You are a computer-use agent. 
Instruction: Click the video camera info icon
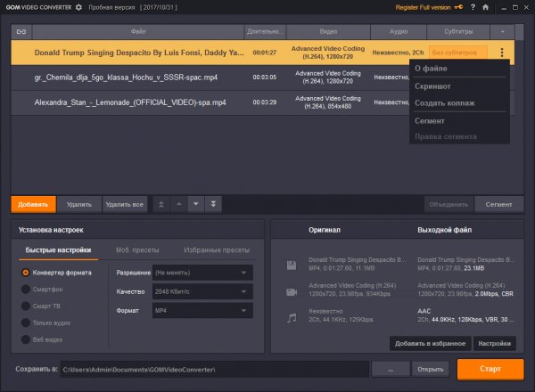pos(292,292)
